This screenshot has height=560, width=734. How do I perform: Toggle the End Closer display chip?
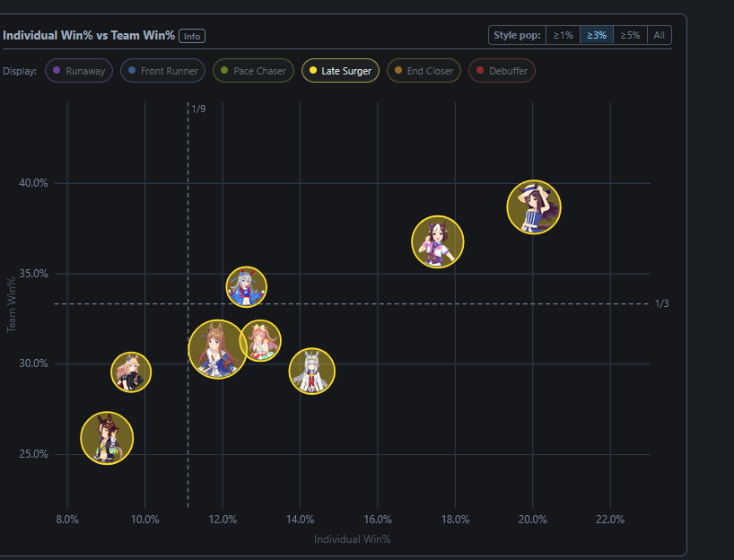424,71
